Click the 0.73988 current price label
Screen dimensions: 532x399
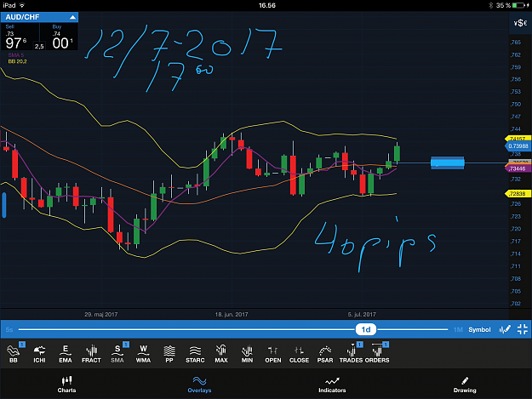(x=518, y=146)
